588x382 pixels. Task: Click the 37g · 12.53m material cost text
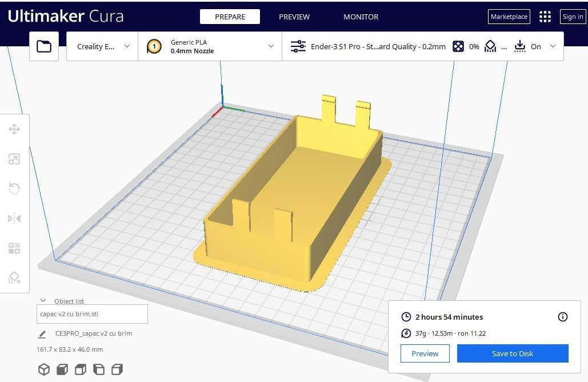pyautogui.click(x=450, y=333)
